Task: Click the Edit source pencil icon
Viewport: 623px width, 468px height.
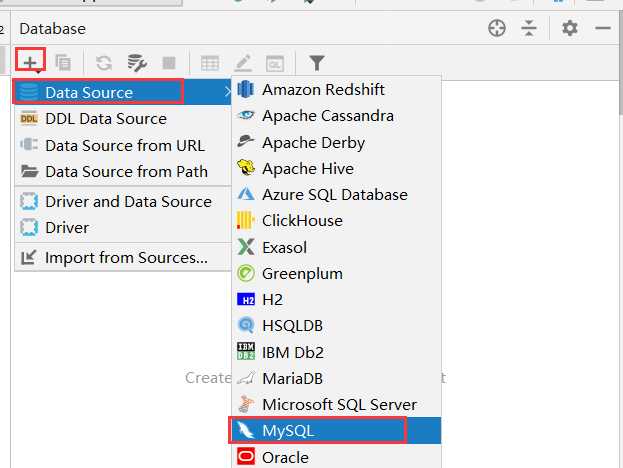Action: 243,63
